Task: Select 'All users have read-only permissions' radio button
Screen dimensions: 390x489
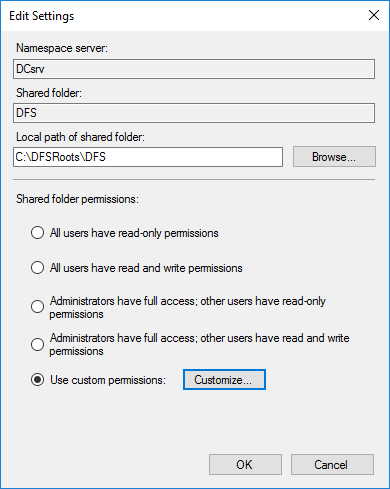Action: pyautogui.click(x=37, y=233)
